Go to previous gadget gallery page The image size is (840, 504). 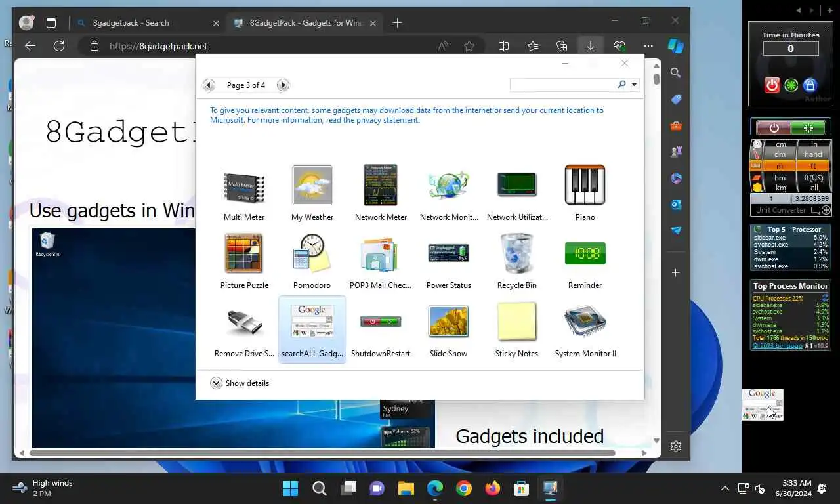click(x=209, y=85)
